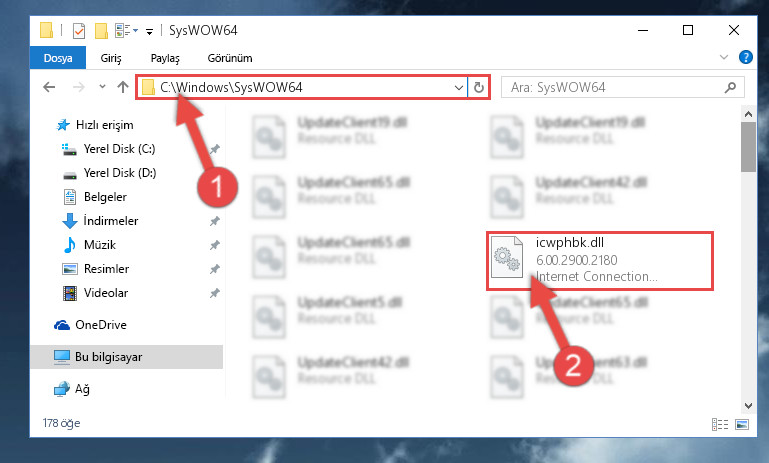Open the Help question mark icon
769x463 pixels.
pos(745,57)
